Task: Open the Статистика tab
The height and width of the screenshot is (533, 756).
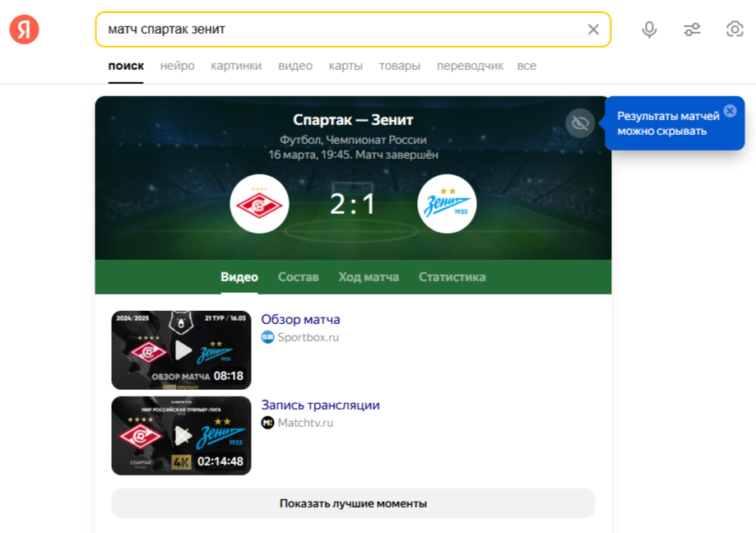Action: point(452,277)
